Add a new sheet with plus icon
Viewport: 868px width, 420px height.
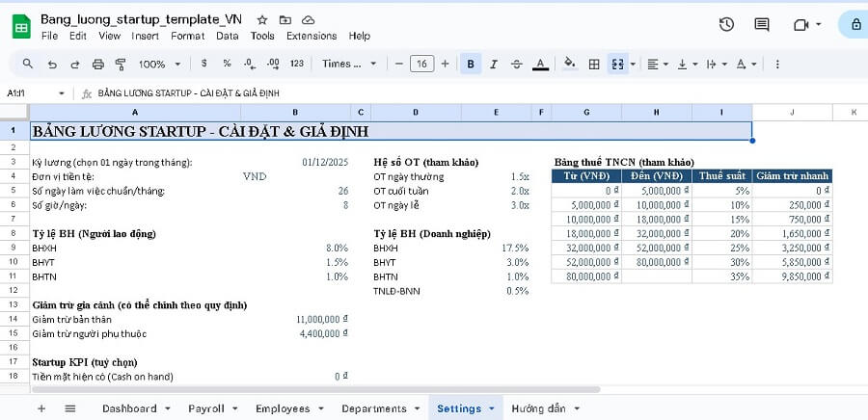tap(41, 408)
